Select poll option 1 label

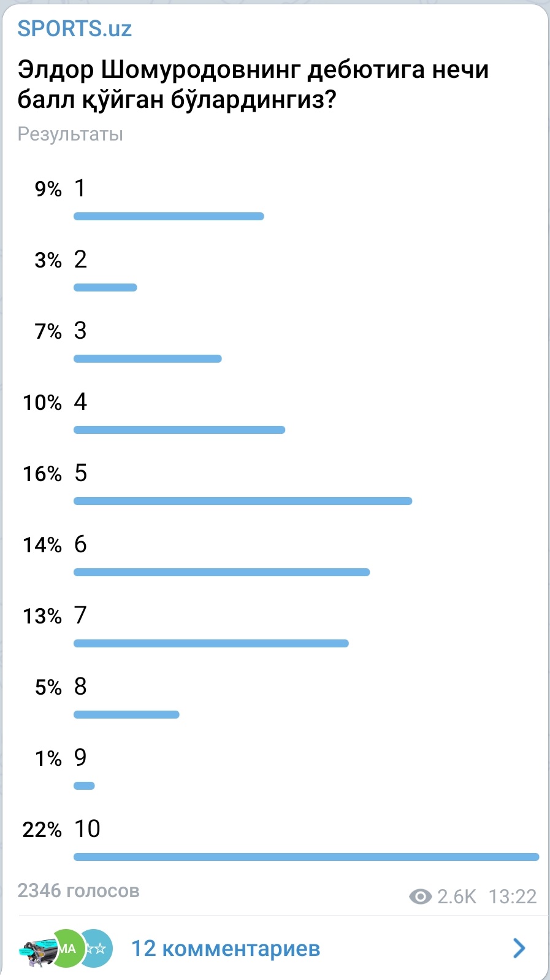(80, 188)
